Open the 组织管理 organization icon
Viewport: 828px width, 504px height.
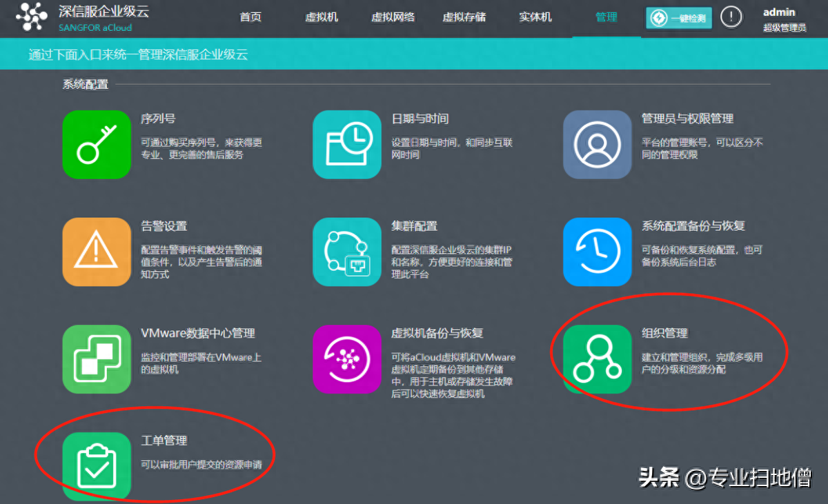[596, 359]
